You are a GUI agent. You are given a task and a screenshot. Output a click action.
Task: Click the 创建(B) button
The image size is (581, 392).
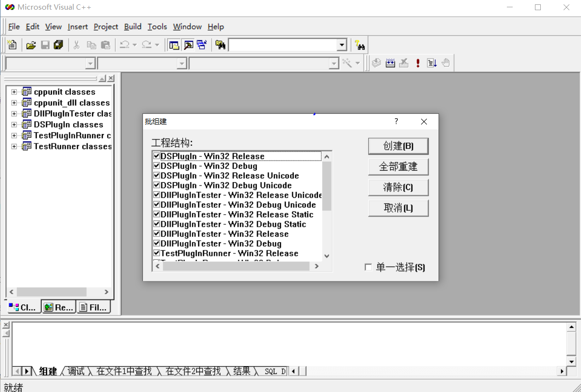[398, 146]
